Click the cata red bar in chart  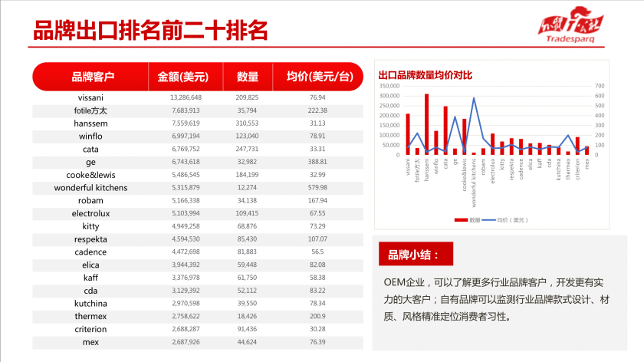click(x=445, y=130)
